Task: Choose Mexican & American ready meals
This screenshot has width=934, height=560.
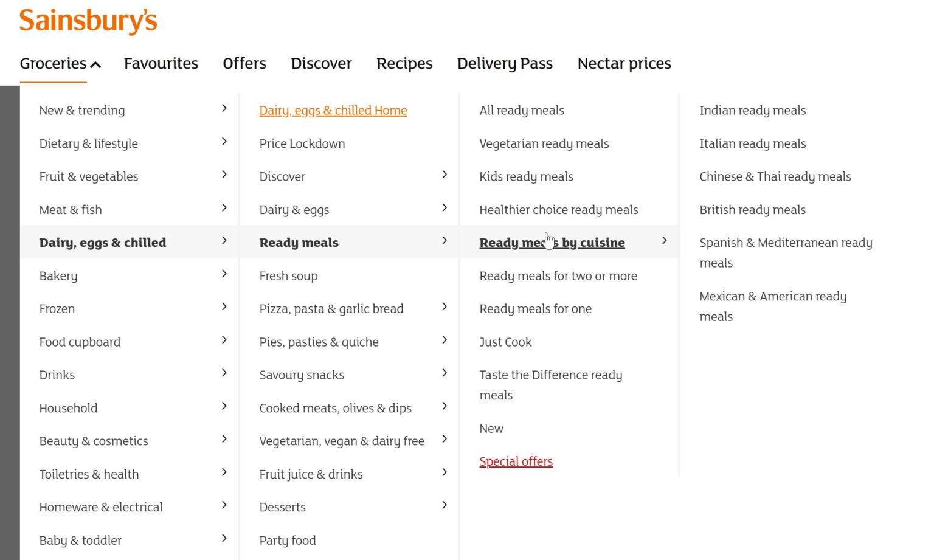Action: coord(773,306)
